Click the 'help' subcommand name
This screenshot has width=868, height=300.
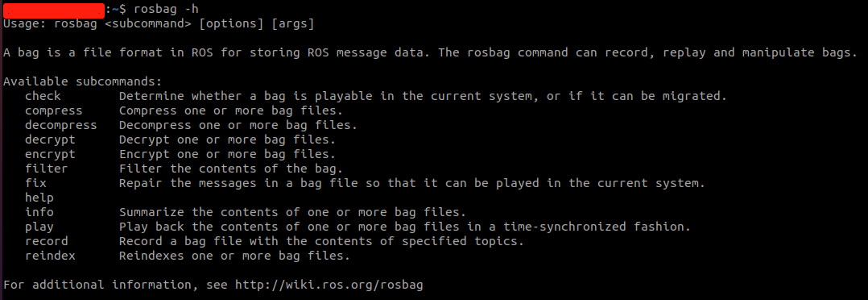(x=39, y=198)
